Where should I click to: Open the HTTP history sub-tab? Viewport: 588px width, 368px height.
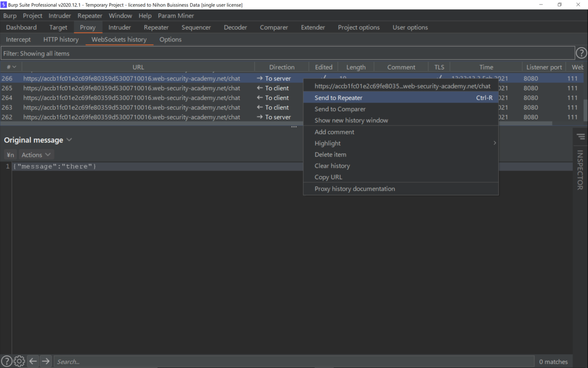coord(61,39)
